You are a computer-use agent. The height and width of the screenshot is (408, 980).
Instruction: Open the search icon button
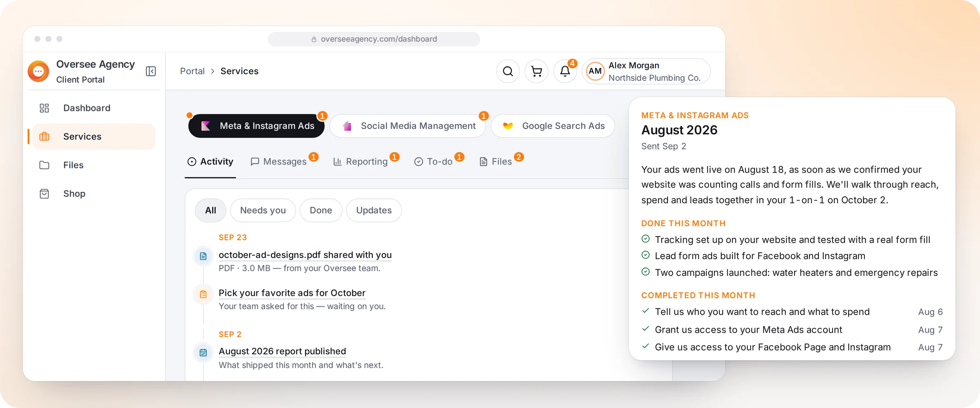click(x=508, y=71)
